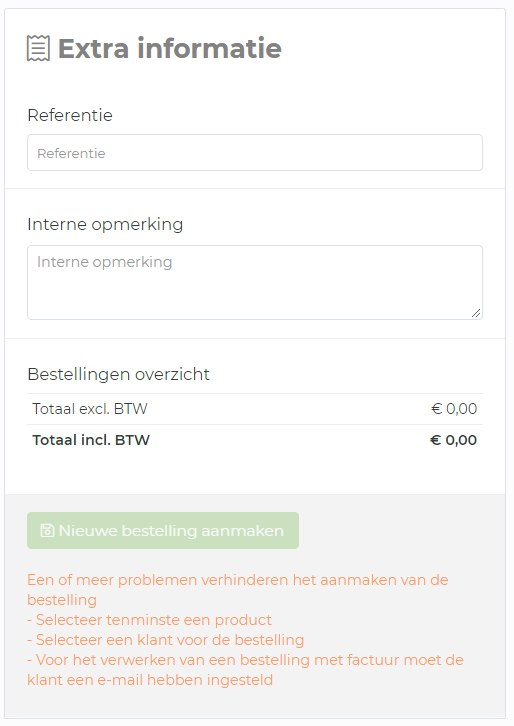Click the Referentie label above the field

[70, 115]
